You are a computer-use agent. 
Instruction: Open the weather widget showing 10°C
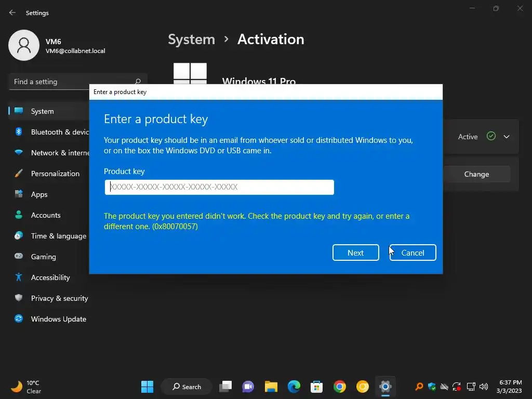(x=26, y=387)
